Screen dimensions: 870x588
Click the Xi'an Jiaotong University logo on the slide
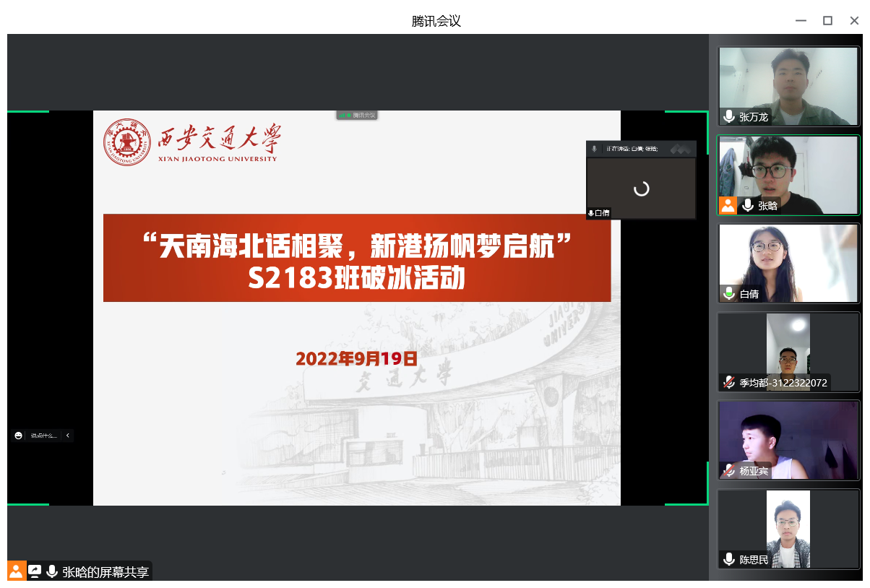coord(191,142)
